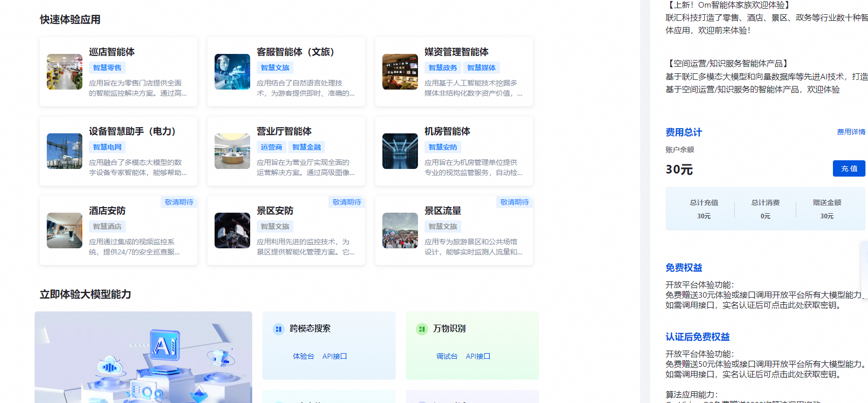Open 调试台 under 万物识别
Viewport: 868px width, 403px height.
[447, 356]
